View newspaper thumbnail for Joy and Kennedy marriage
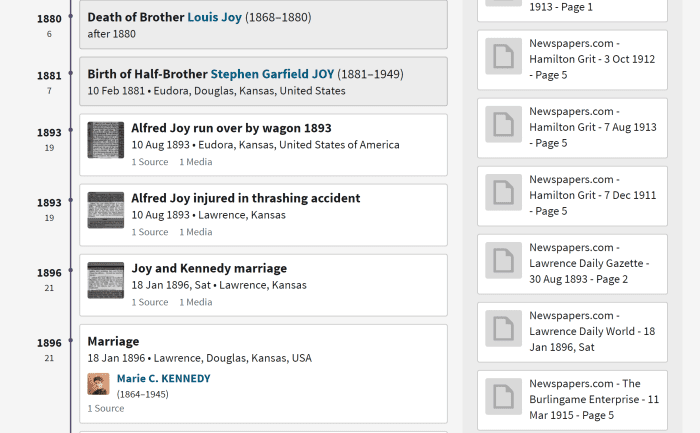 pyautogui.click(x=106, y=280)
